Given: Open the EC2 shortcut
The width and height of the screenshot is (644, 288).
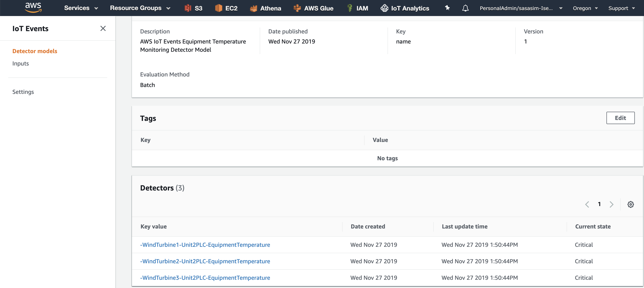Looking at the screenshot, I should 226,8.
